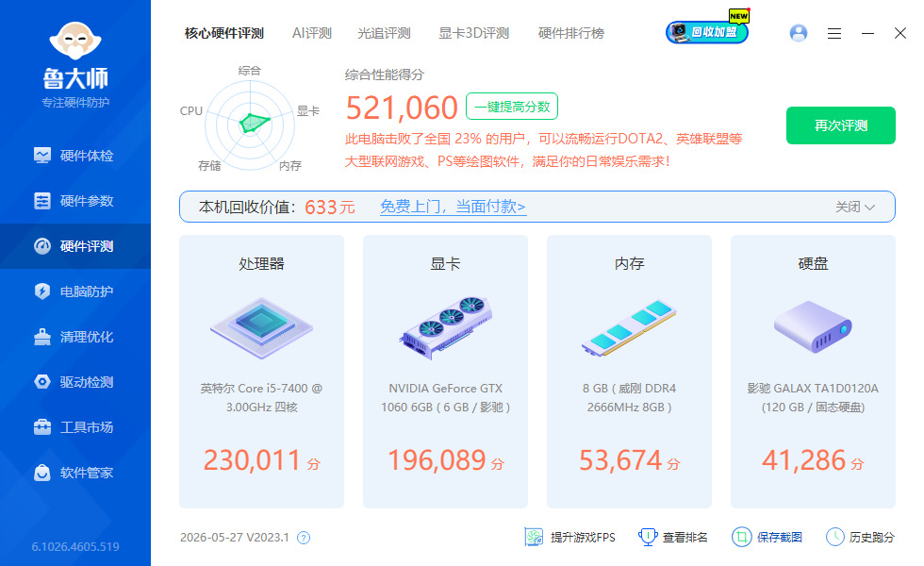Click the user account avatar icon
924x566 pixels.
pyautogui.click(x=799, y=33)
